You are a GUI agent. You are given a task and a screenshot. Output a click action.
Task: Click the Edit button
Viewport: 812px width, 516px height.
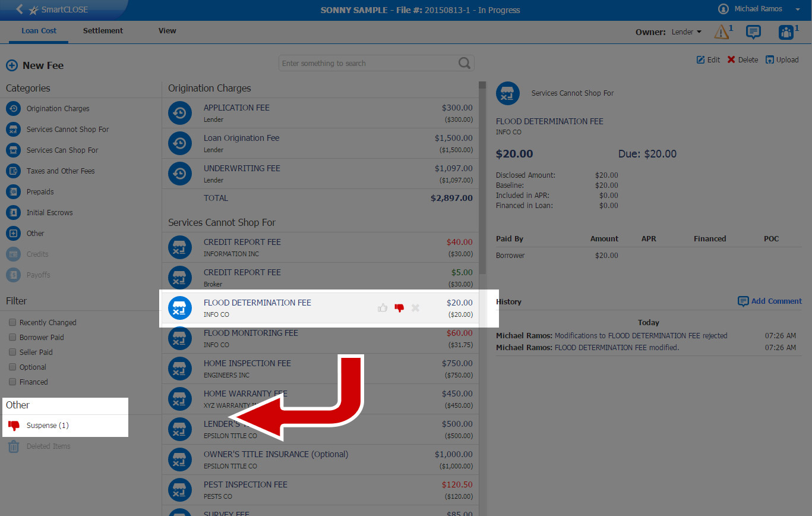point(708,59)
